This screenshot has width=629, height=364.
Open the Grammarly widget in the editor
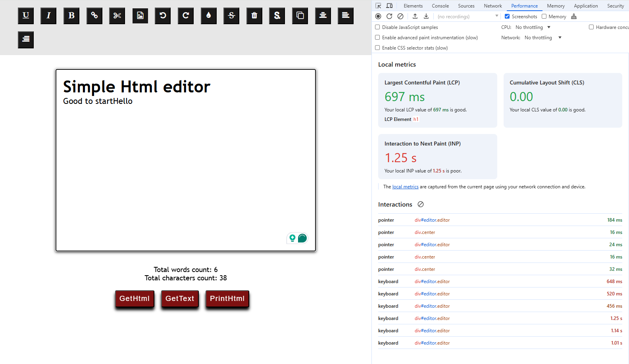tap(297, 238)
